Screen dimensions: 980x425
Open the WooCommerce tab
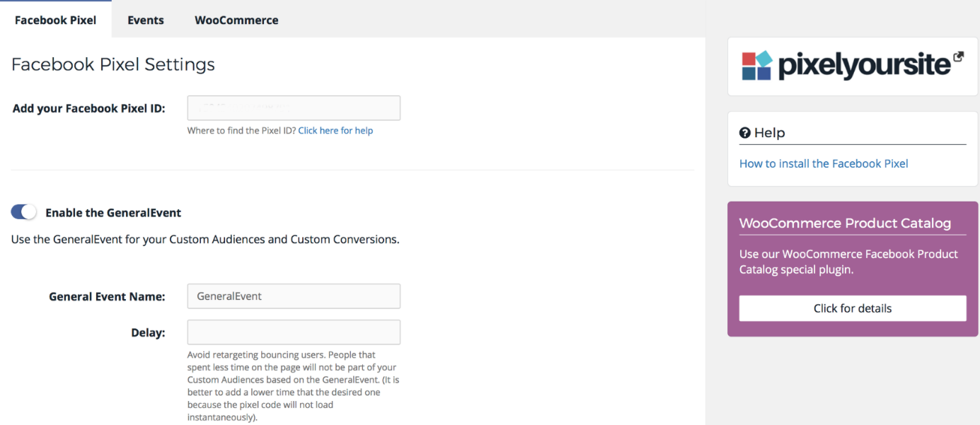[236, 20]
